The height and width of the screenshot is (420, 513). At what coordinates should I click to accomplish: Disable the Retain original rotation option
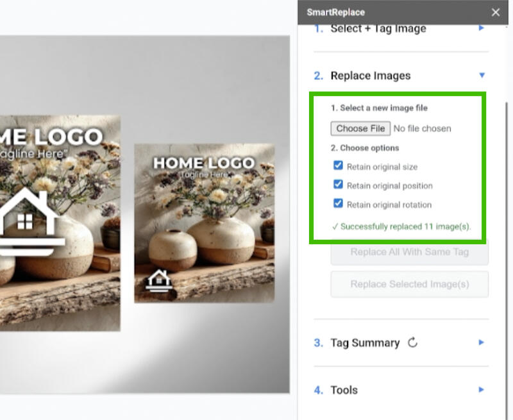coord(339,204)
